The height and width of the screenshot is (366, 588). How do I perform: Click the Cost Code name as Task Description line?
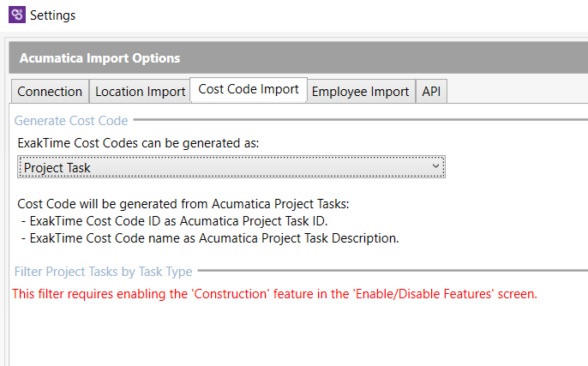[210, 238]
